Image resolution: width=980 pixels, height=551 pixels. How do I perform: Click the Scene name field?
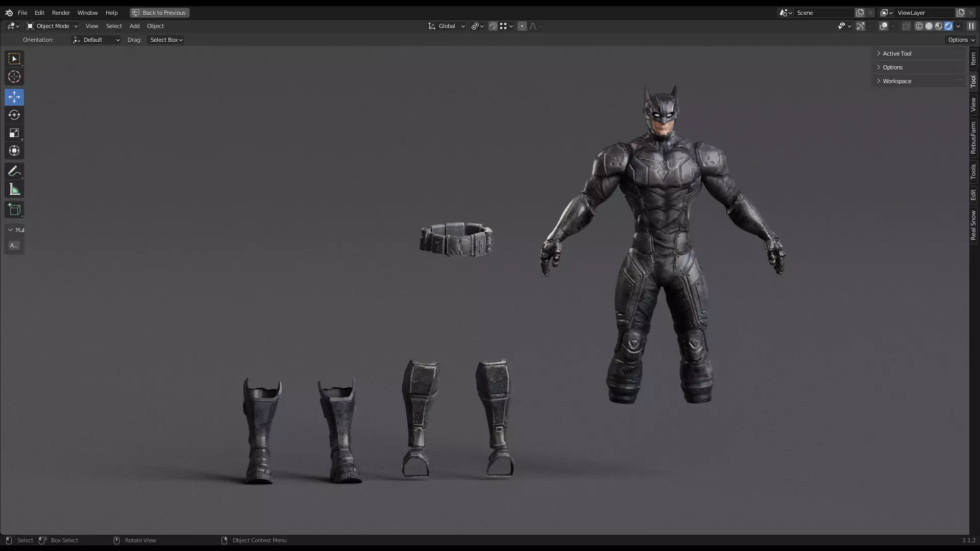click(x=824, y=13)
